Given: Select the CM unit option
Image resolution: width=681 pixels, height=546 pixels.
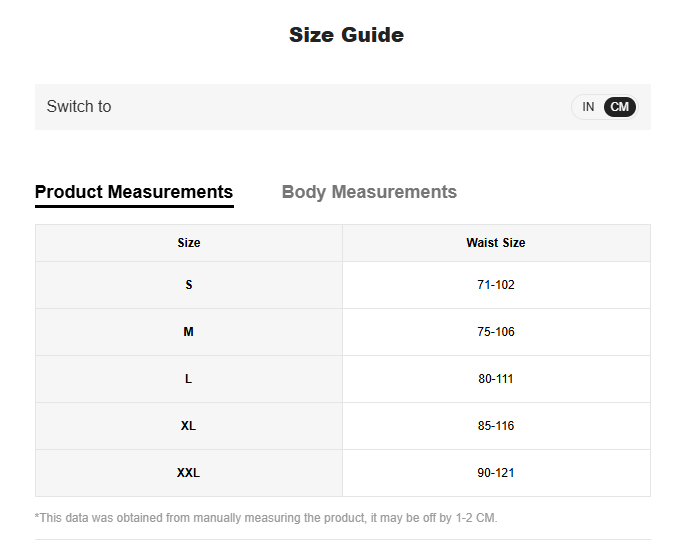Looking at the screenshot, I should coord(620,107).
